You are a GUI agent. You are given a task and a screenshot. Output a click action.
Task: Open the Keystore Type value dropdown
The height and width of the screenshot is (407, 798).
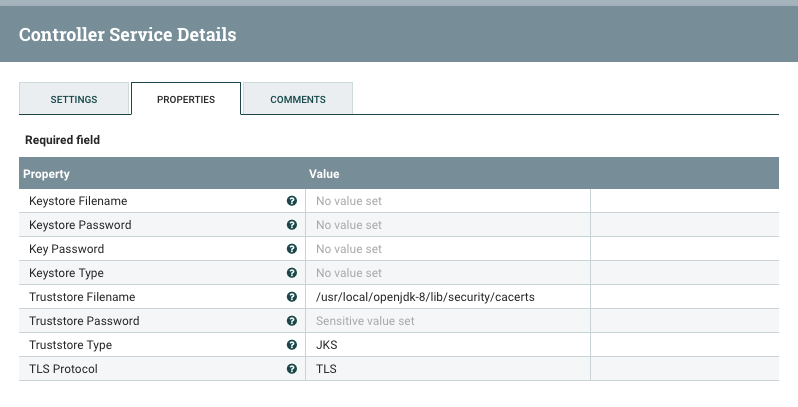448,273
